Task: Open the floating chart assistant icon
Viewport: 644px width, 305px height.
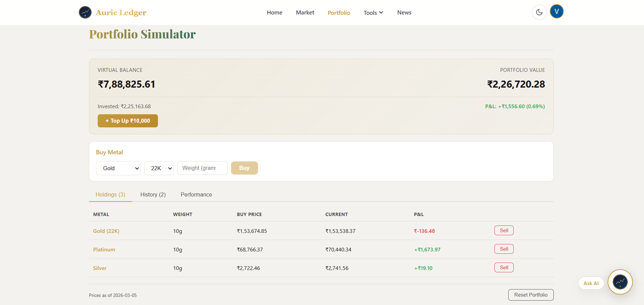Action: coord(620,282)
